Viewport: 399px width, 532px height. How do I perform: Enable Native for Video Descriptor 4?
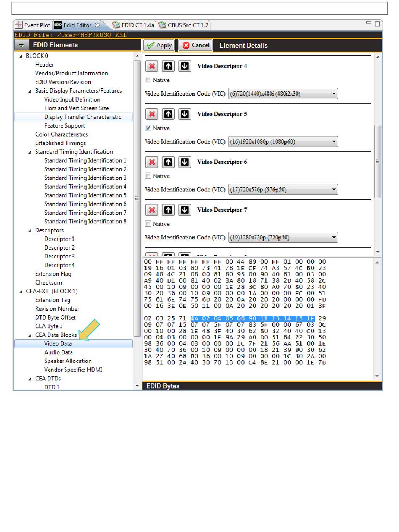click(148, 80)
